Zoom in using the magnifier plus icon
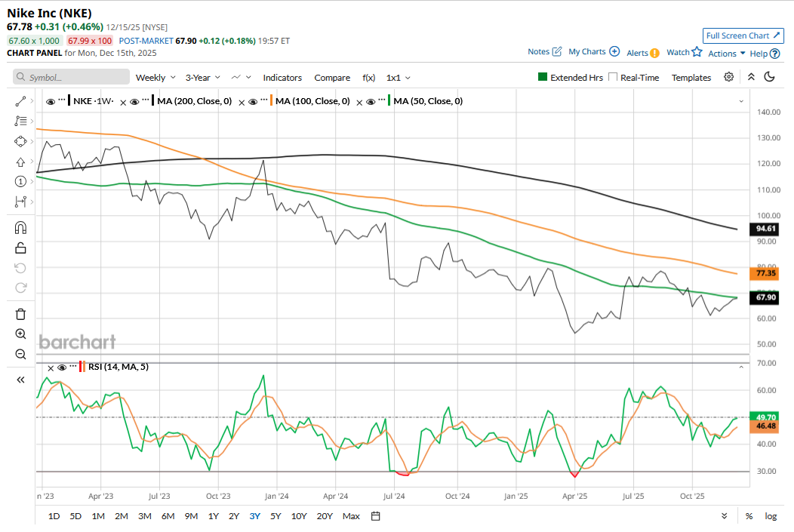 (20, 334)
